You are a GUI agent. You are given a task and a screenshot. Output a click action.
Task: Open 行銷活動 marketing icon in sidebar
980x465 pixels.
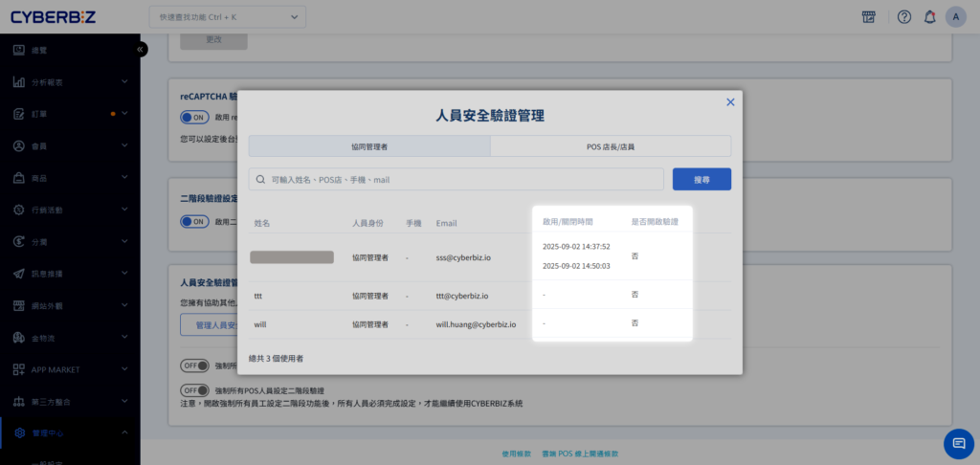[x=19, y=210]
